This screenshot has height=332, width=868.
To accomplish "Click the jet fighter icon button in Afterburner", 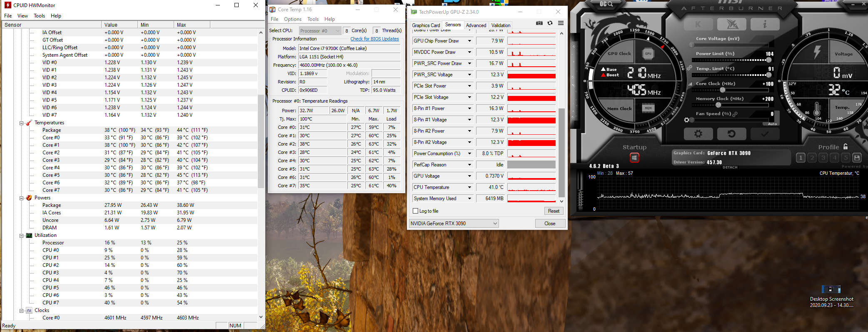I will (732, 24).
